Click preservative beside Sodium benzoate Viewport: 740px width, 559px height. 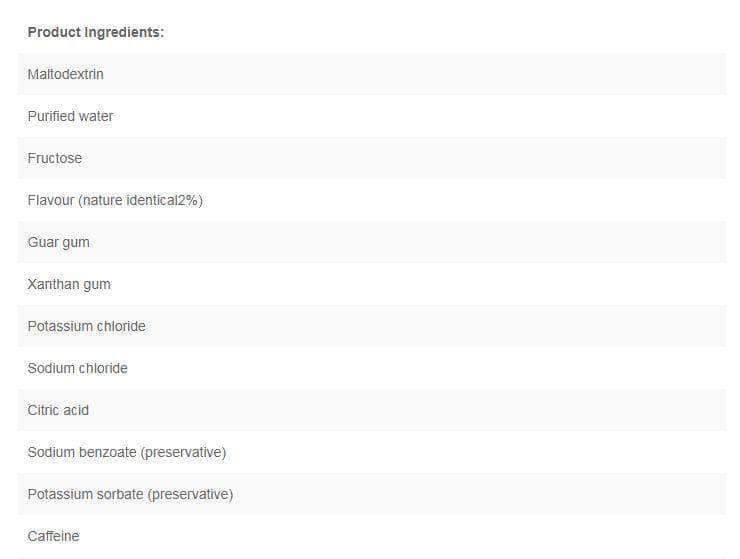point(184,452)
